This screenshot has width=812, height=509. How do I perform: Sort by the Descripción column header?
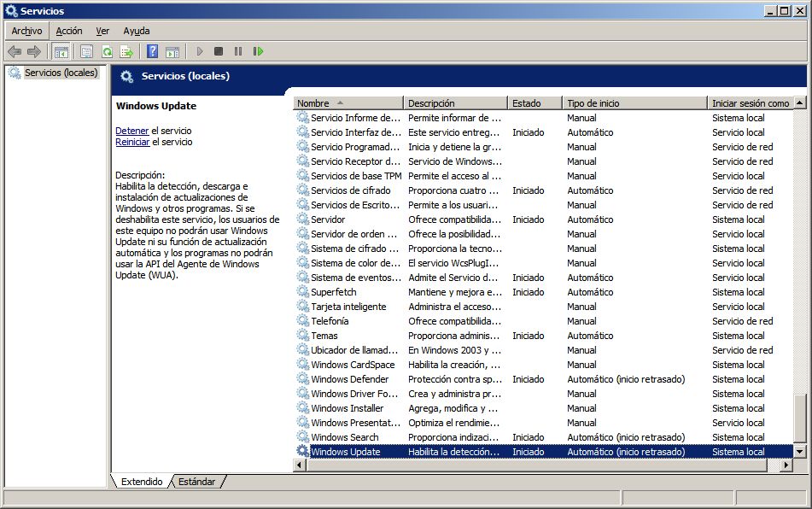click(455, 103)
